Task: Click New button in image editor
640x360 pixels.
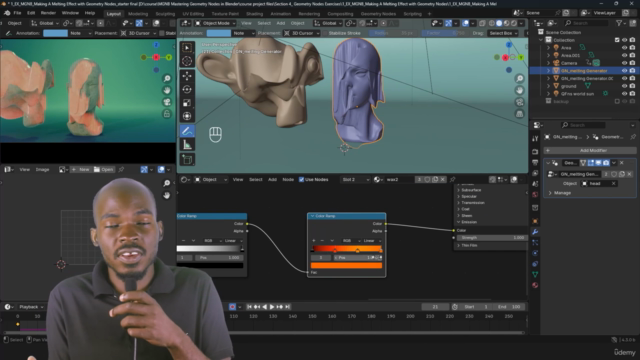Action: (80, 169)
